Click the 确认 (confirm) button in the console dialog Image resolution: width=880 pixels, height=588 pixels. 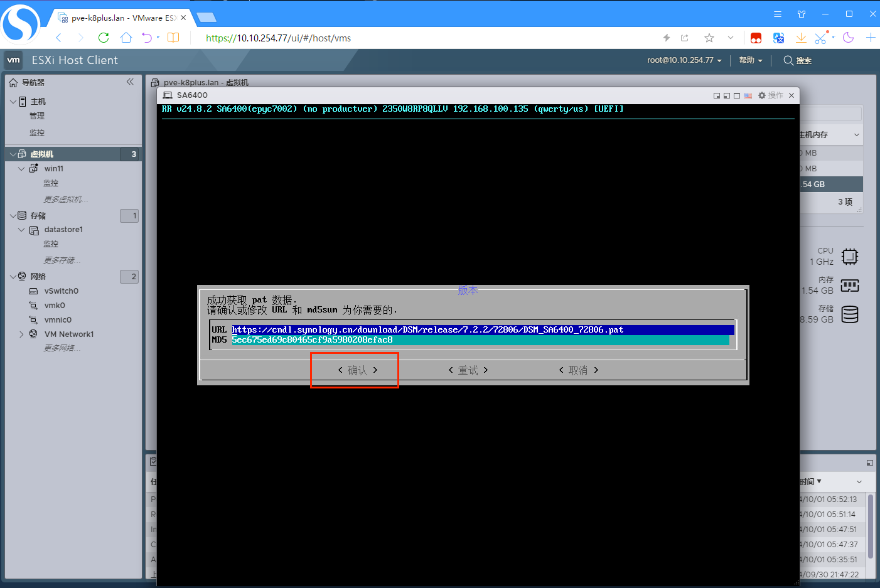coord(358,370)
